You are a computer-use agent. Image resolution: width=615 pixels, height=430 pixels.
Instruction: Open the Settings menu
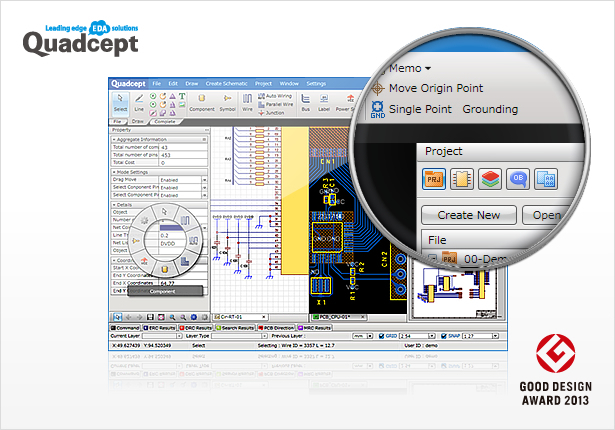click(316, 84)
